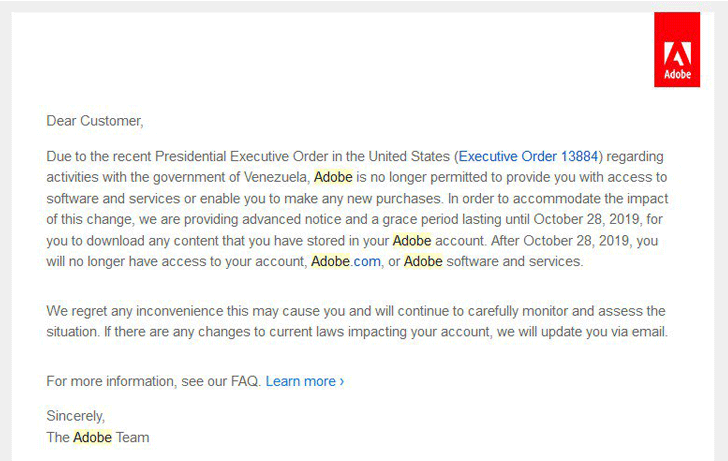Click the word Team in signature
The image size is (728, 461).
coord(132,437)
